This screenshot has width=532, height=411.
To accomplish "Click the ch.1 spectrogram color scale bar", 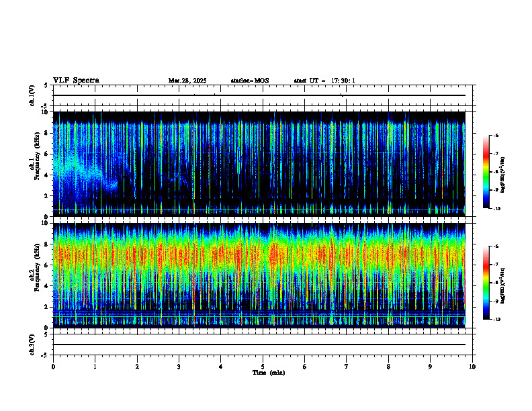I will [486, 172].
